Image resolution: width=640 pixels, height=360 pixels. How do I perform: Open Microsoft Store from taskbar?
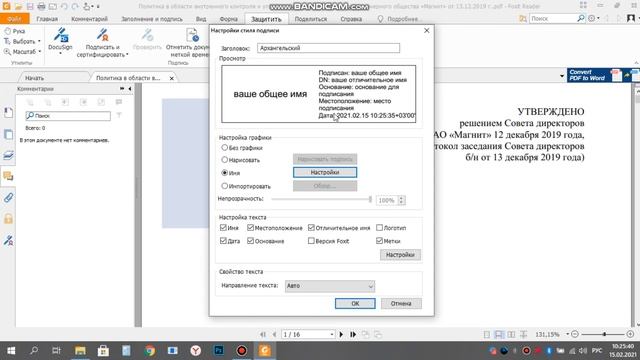point(103,351)
